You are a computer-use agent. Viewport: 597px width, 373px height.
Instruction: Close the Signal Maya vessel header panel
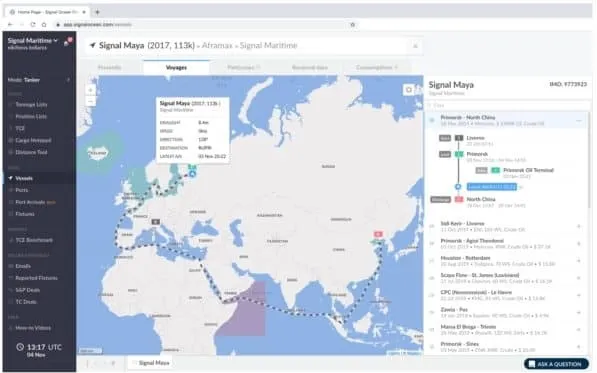coord(415,46)
